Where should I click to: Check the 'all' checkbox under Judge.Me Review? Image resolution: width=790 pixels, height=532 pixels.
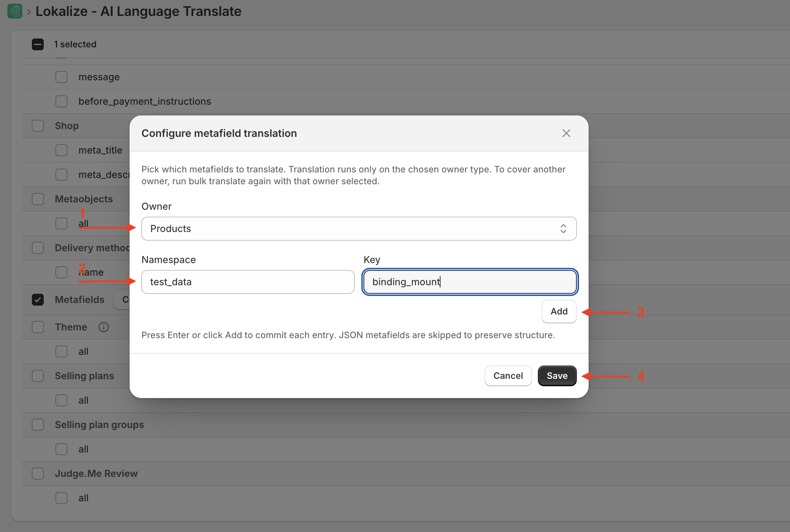click(x=61, y=498)
